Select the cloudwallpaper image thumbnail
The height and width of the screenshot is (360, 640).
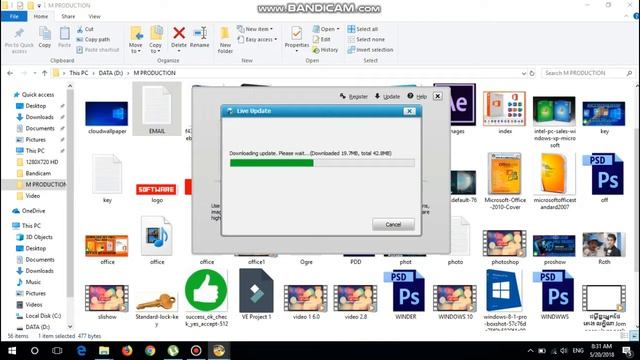click(107, 114)
